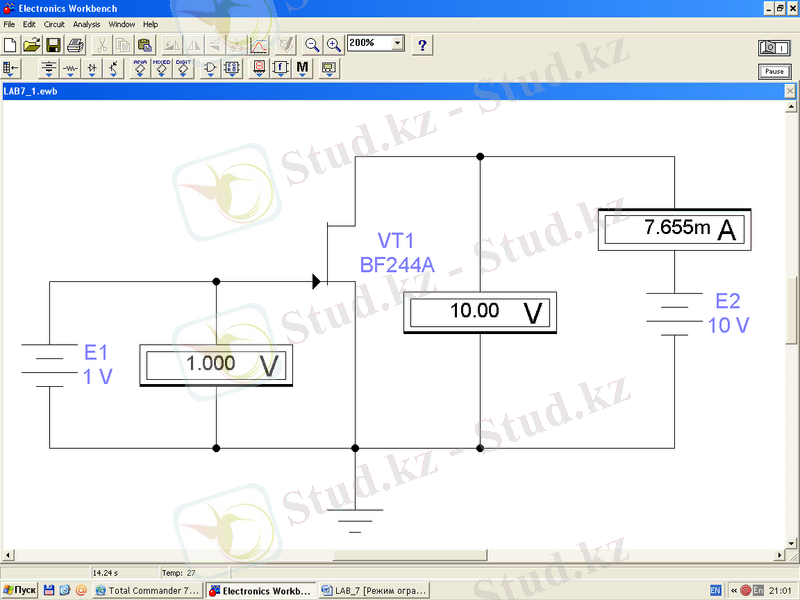The image size is (800, 600).
Task: Open the Circuit menu
Action: coord(54,24)
